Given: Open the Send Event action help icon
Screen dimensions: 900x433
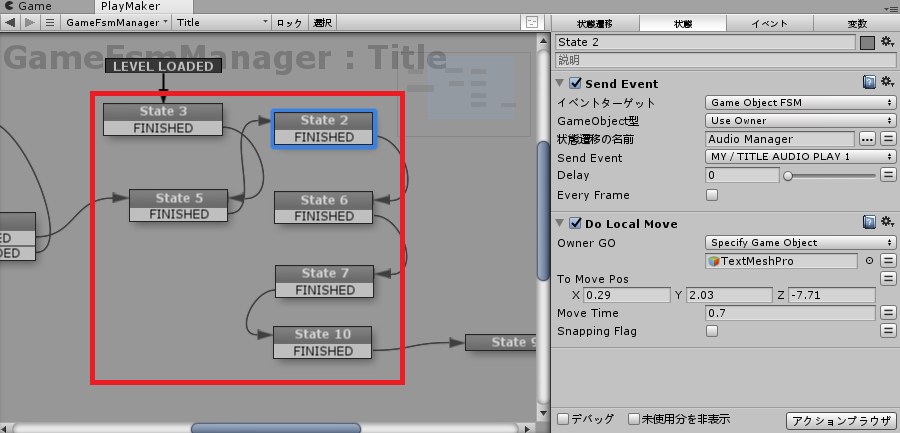Looking at the screenshot, I should (869, 83).
